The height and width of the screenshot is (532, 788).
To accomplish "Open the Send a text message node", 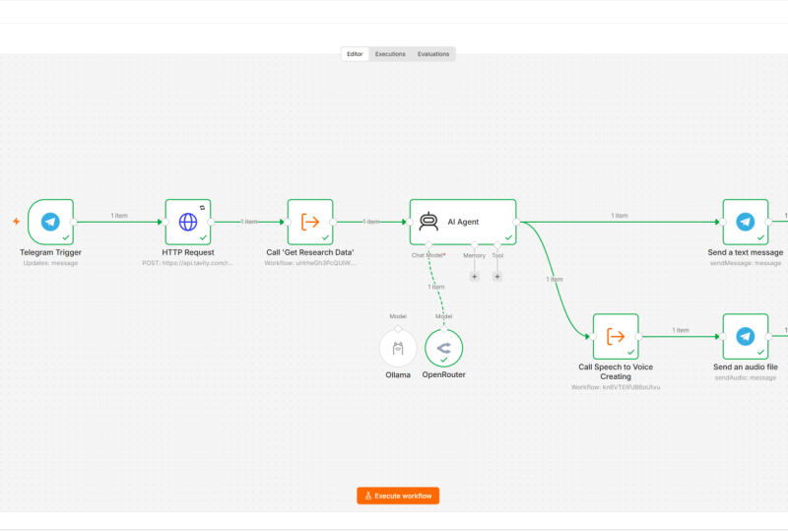I will tap(746, 222).
